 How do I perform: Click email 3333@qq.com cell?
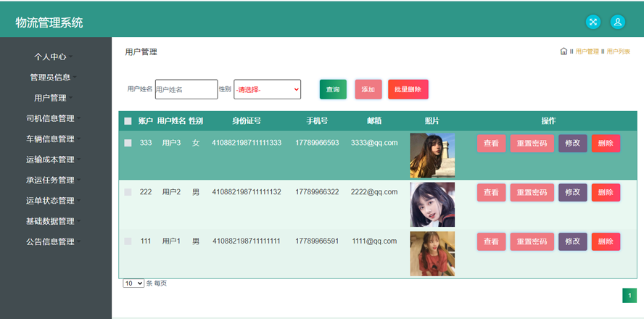tap(374, 143)
